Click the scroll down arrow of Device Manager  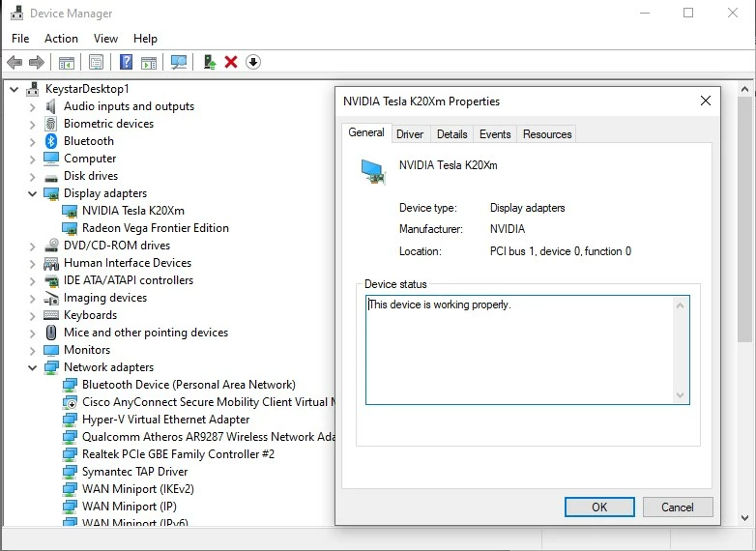point(744,518)
